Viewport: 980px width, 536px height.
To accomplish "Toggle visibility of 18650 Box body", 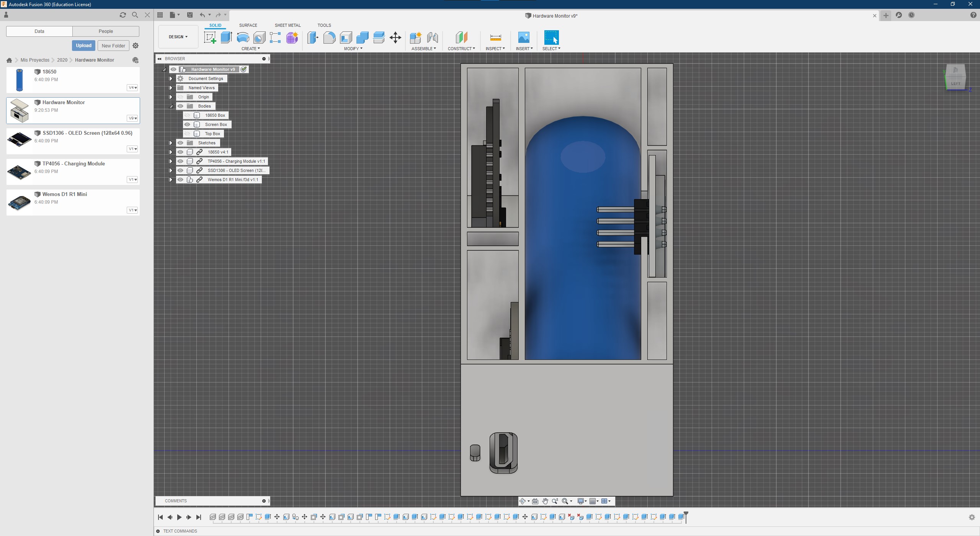I will click(x=187, y=115).
